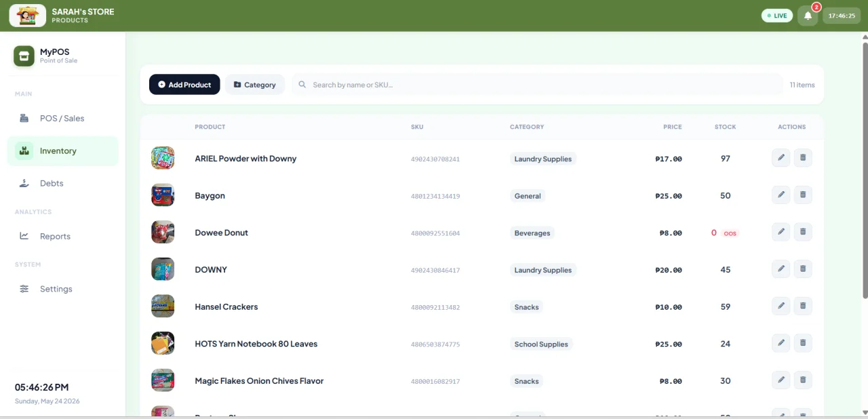Click SKU 4902430708241
Image resolution: width=868 pixels, height=419 pixels.
(435, 159)
